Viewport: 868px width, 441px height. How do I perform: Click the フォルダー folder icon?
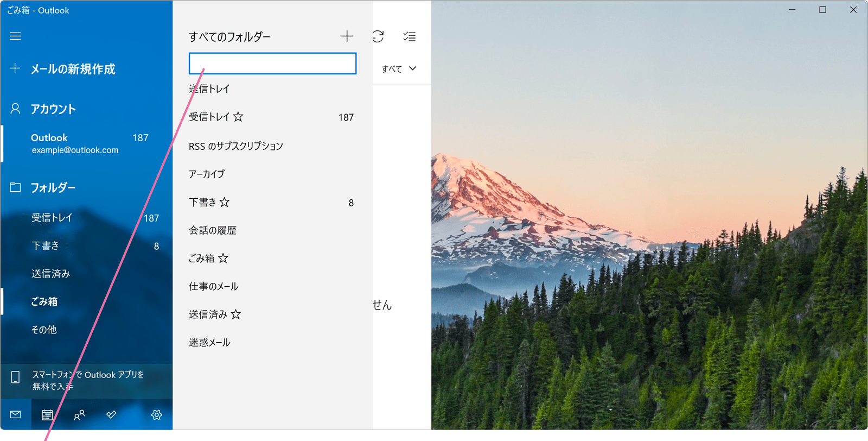coord(15,187)
